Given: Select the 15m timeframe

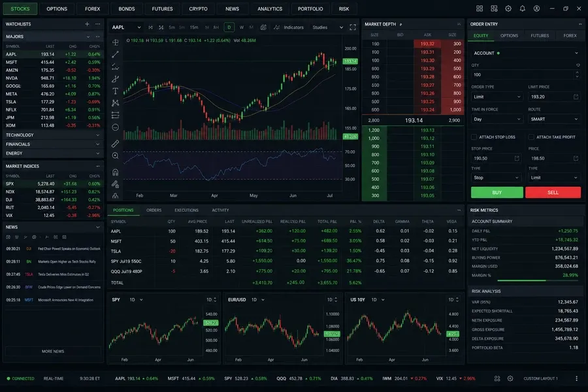Looking at the screenshot, I should point(194,27).
